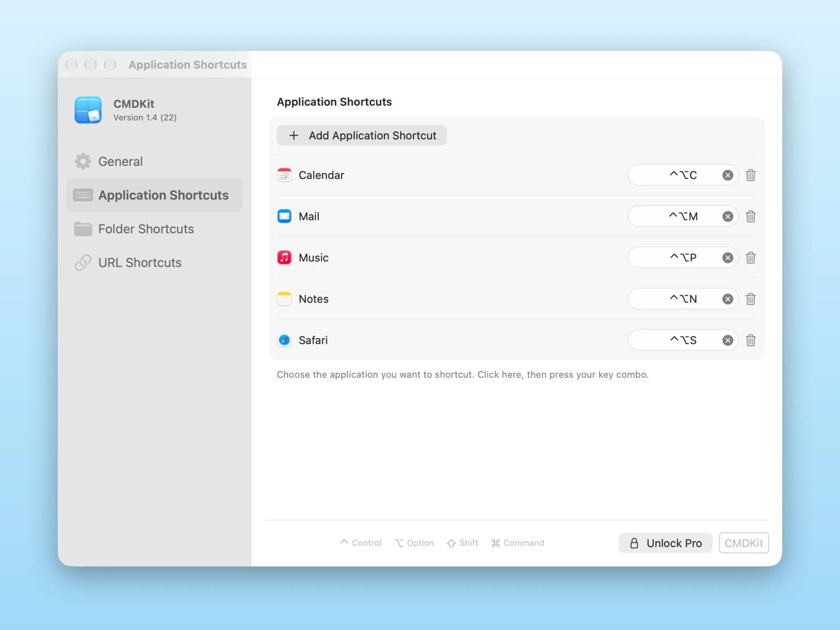The height and width of the screenshot is (630, 840).
Task: Click the Shift legend label
Action: tap(463, 543)
